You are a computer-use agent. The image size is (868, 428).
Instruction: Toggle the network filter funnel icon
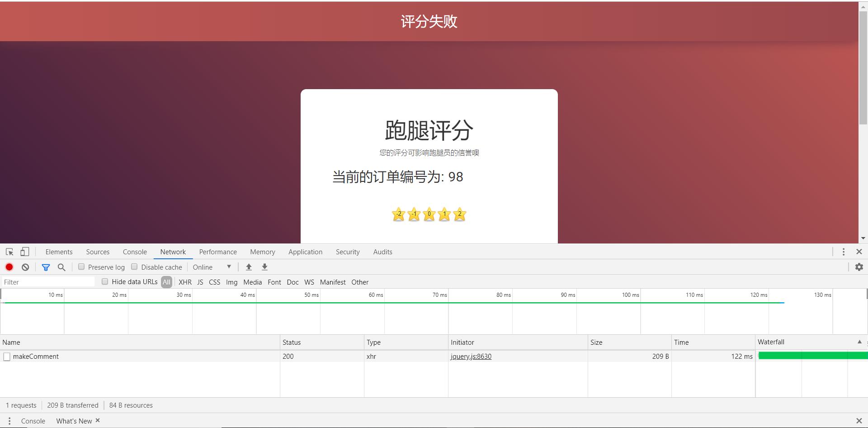coord(46,267)
